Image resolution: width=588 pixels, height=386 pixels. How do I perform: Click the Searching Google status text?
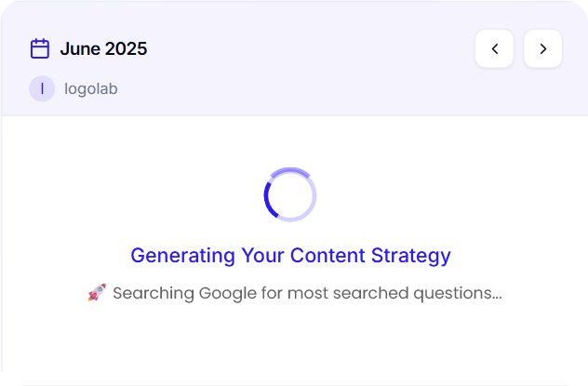pyautogui.click(x=307, y=293)
